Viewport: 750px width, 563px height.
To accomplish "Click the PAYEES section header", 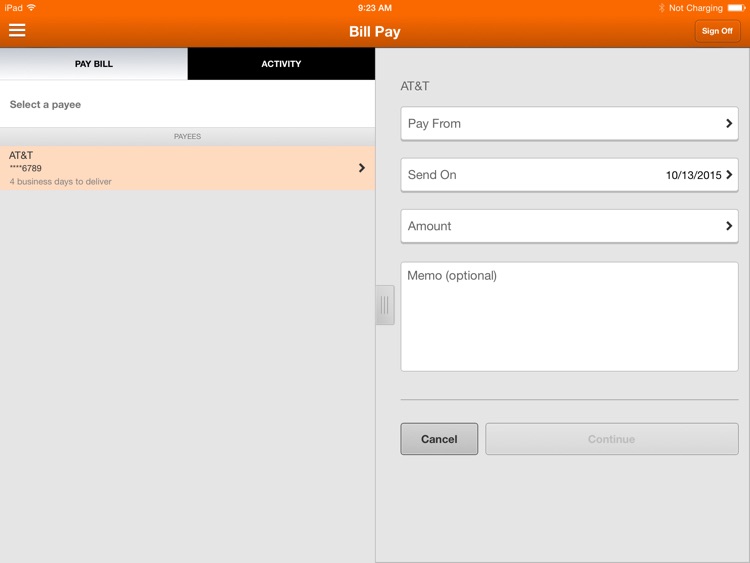I will (188, 136).
